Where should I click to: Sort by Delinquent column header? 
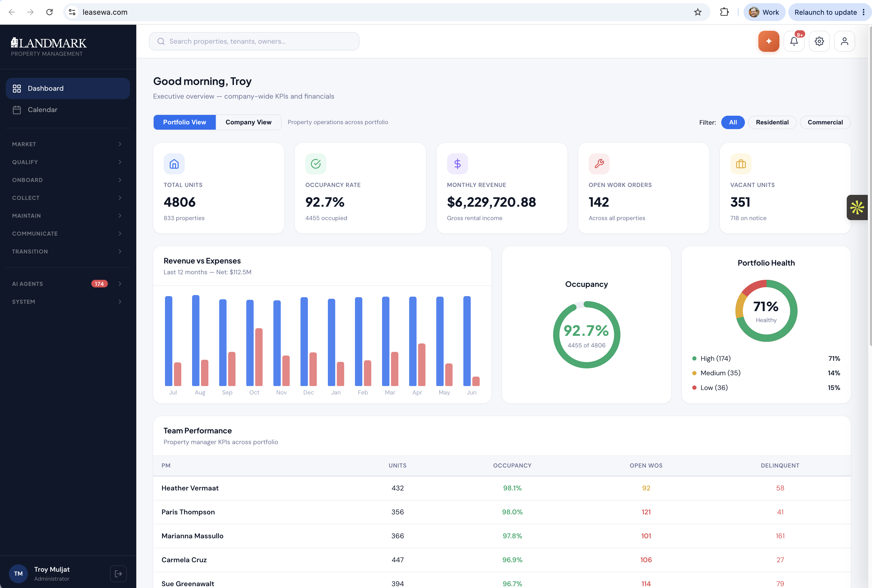(x=780, y=465)
